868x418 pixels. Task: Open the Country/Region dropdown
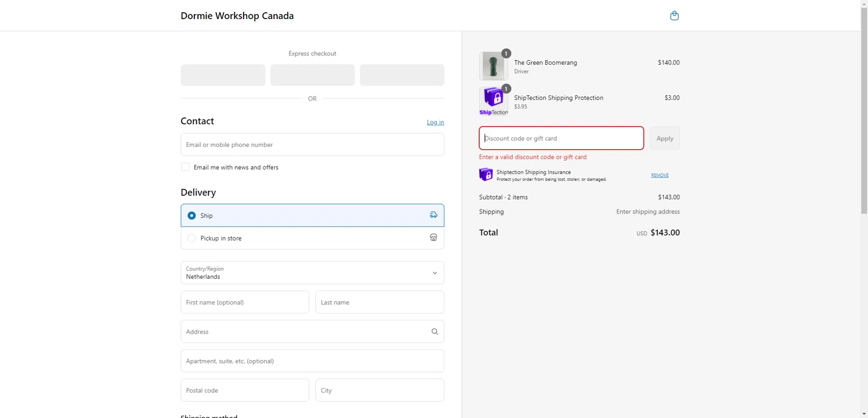[x=312, y=273]
